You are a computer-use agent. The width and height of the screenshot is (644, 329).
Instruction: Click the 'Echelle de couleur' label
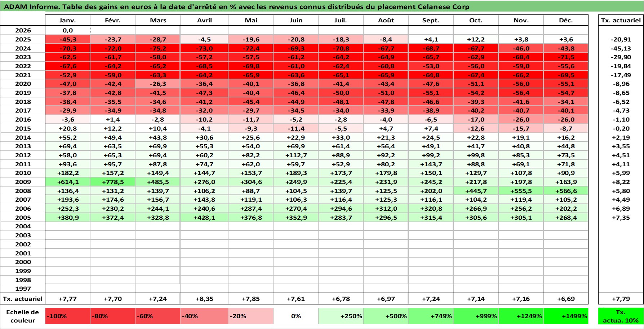23,316
